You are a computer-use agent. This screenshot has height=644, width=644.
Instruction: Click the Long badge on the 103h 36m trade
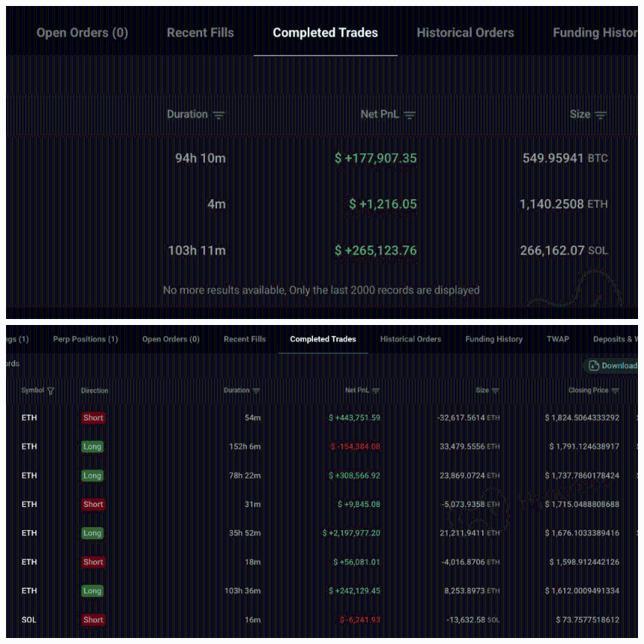92,591
